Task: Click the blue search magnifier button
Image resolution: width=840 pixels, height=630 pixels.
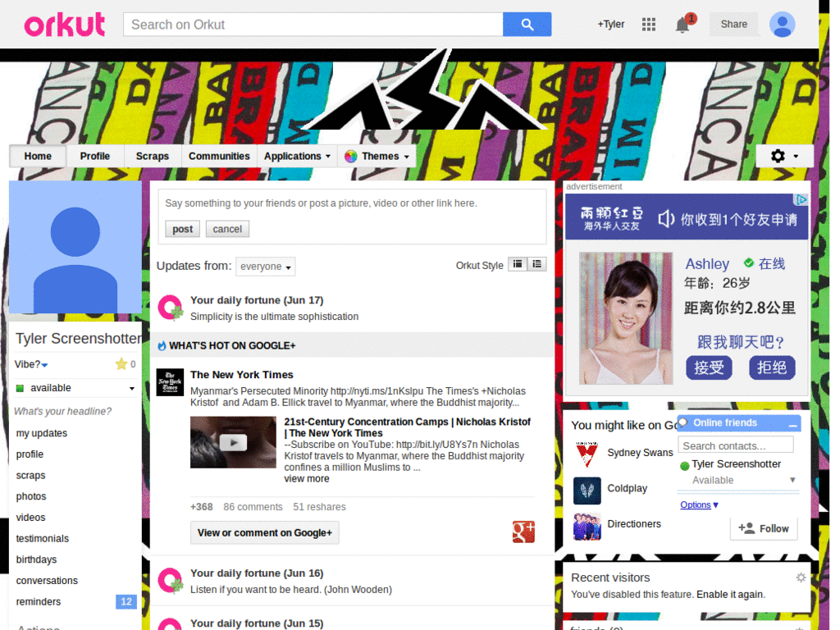Action: point(527,24)
